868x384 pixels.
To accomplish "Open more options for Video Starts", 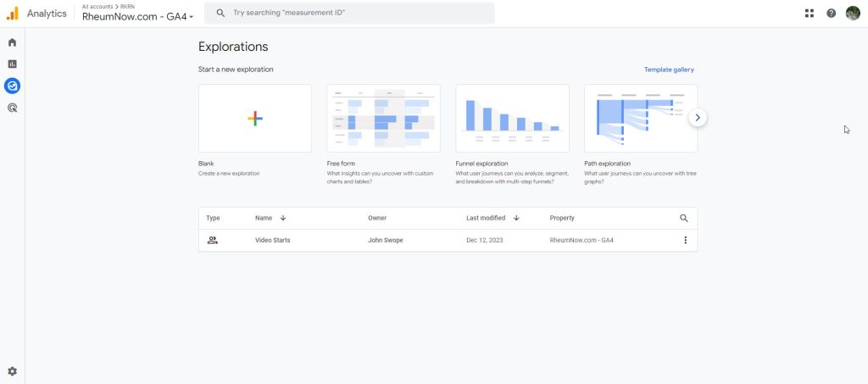I will pyautogui.click(x=685, y=240).
